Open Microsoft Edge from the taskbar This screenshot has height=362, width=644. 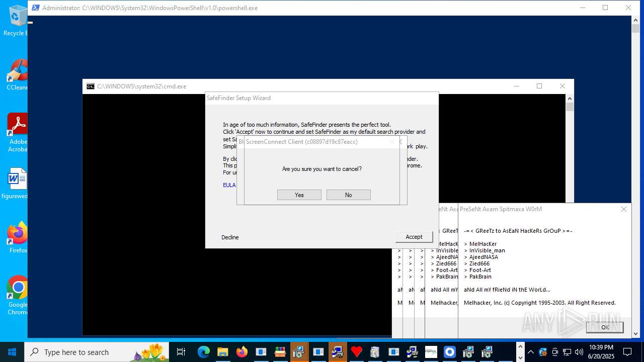coord(203,352)
